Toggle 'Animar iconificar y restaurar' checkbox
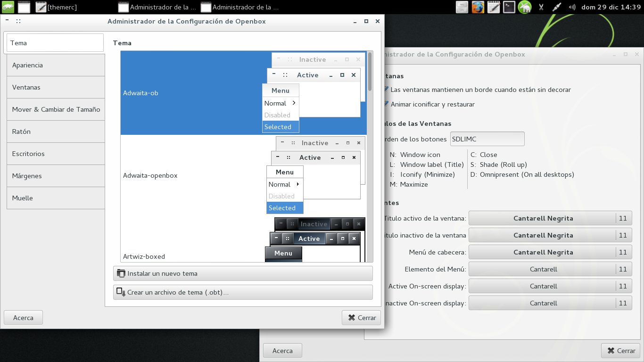Screen dimensions: 644x362 point(386,104)
